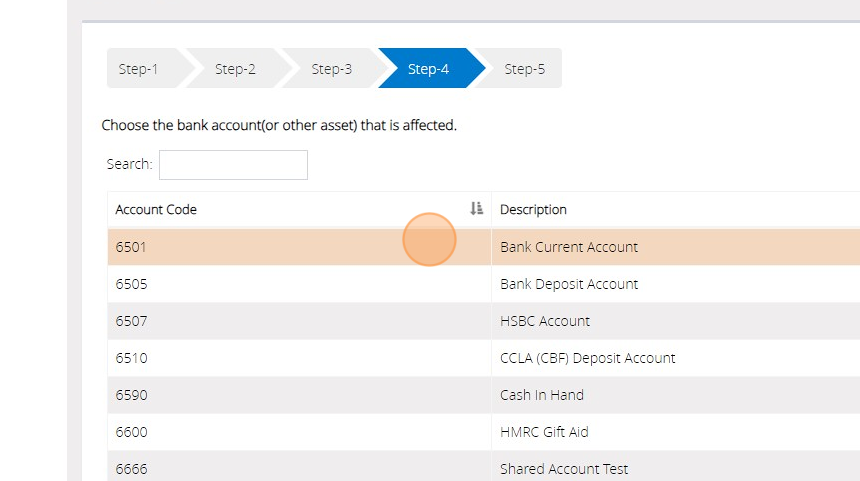Select the Step-4 tab
The image size is (860, 481).
428,69
